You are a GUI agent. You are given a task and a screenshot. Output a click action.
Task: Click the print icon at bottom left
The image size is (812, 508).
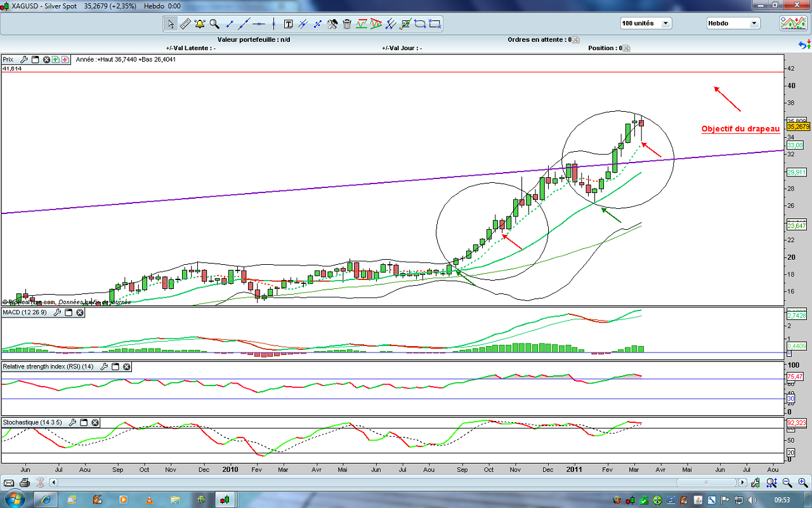tap(23, 483)
